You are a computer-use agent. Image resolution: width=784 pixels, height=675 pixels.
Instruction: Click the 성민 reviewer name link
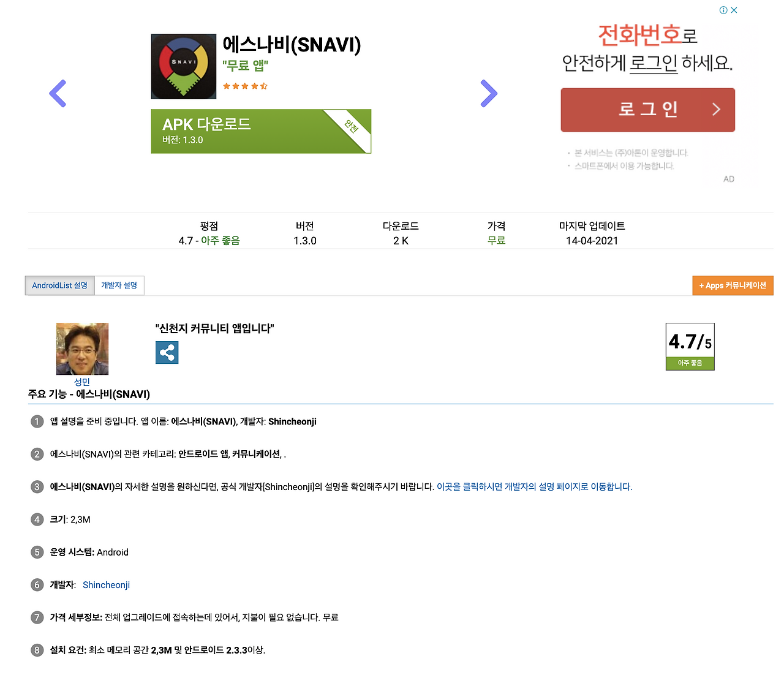point(82,382)
